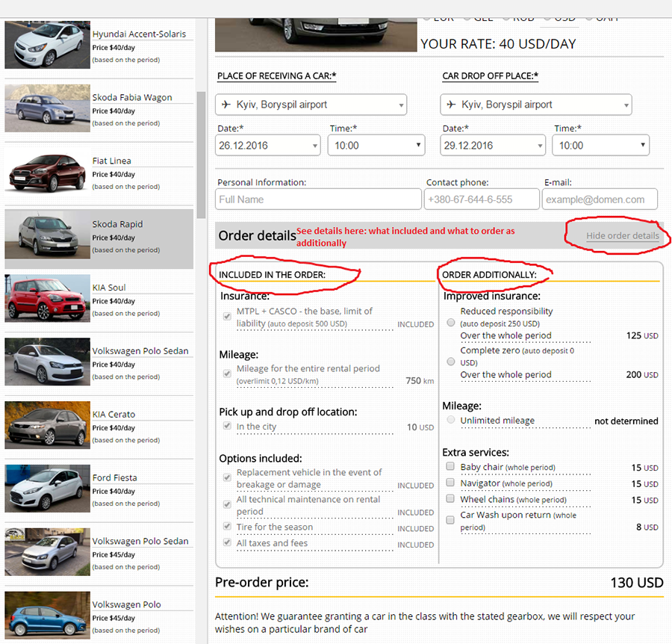Image resolution: width=672 pixels, height=644 pixels.
Task: Select Complete zero insurance option
Action: point(450,361)
